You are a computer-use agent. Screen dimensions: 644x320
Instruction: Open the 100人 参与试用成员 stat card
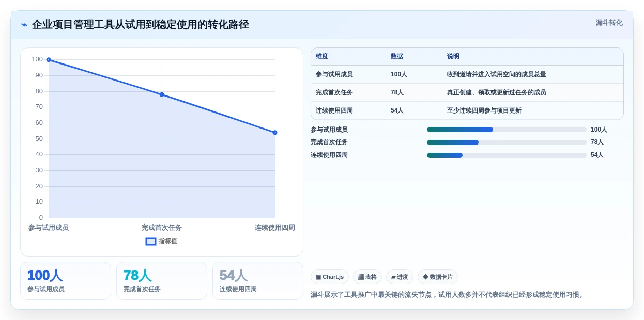coord(66,281)
